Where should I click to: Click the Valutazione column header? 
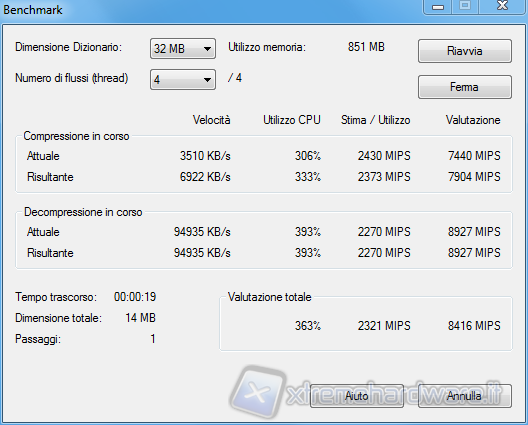point(473,120)
